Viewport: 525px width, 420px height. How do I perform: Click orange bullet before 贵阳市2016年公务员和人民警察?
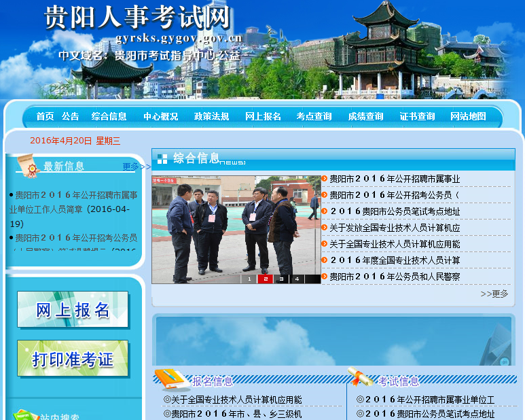tap(324, 277)
